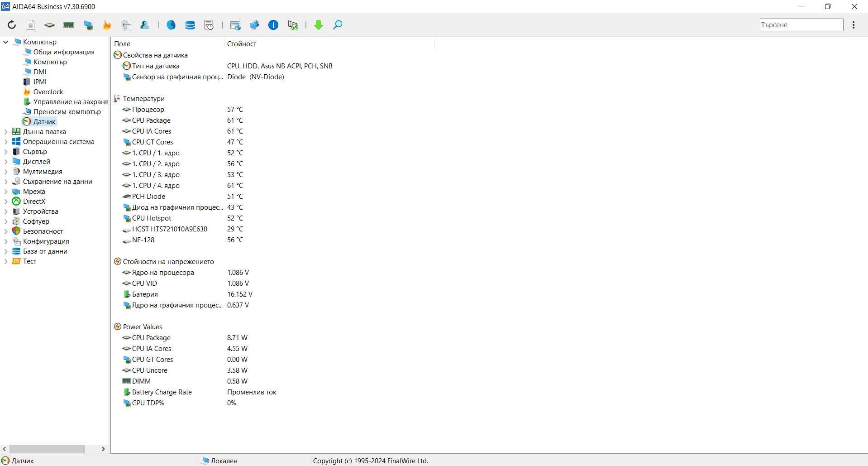Open the database manager toolbar icon

pyautogui.click(x=190, y=25)
